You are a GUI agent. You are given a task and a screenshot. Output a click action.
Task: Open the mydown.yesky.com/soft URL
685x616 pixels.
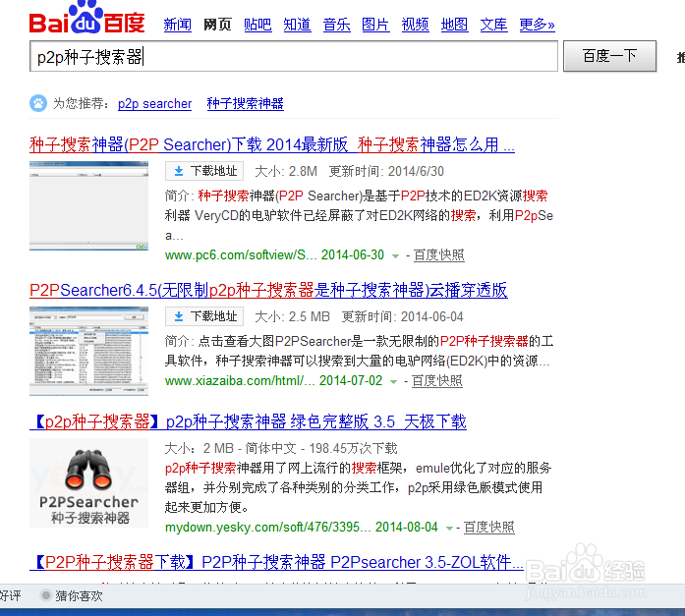[267, 527]
